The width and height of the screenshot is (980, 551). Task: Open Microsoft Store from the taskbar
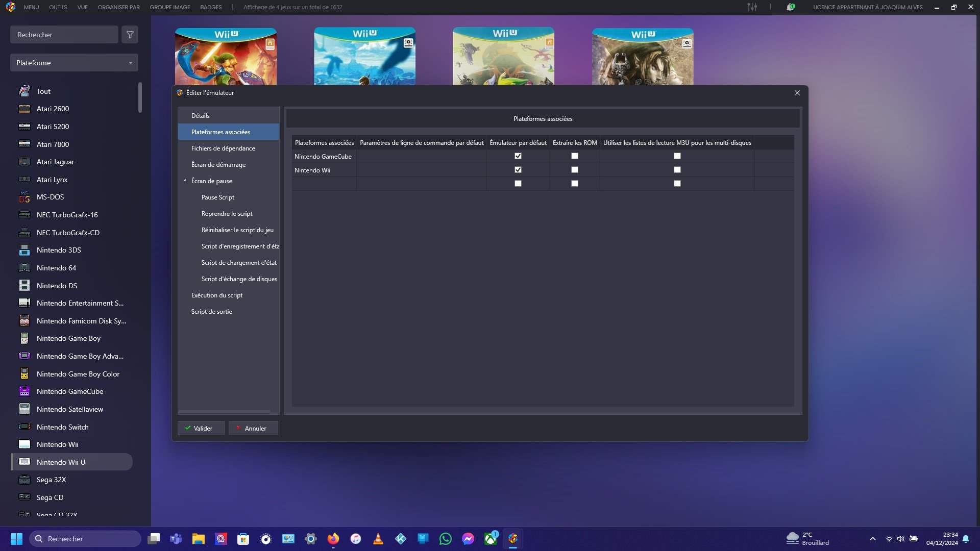click(x=243, y=539)
